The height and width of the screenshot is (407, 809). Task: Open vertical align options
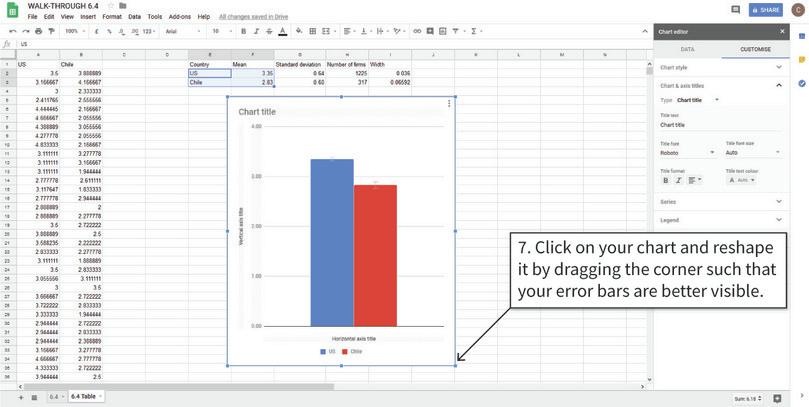pos(365,31)
